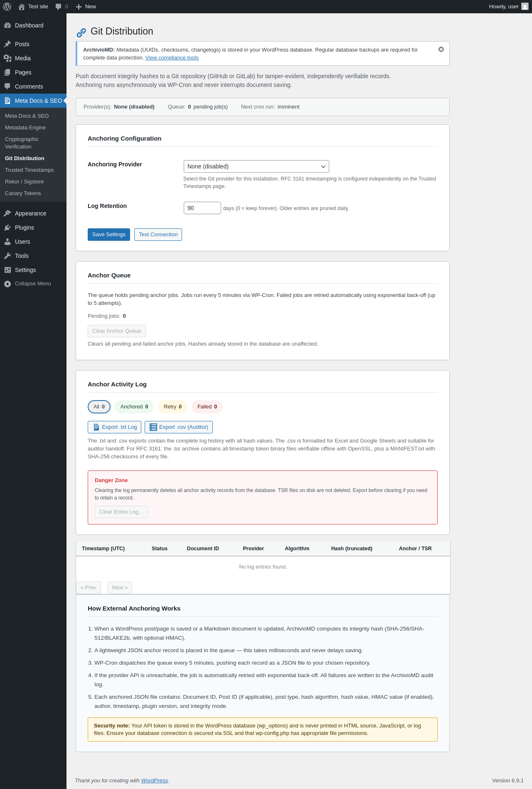Follow the View compliance tools link

(172, 58)
